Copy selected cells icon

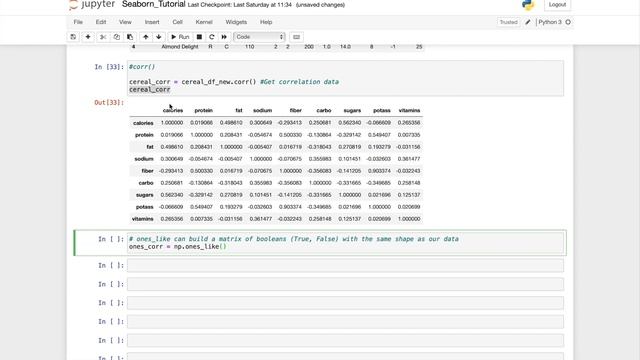(116, 37)
